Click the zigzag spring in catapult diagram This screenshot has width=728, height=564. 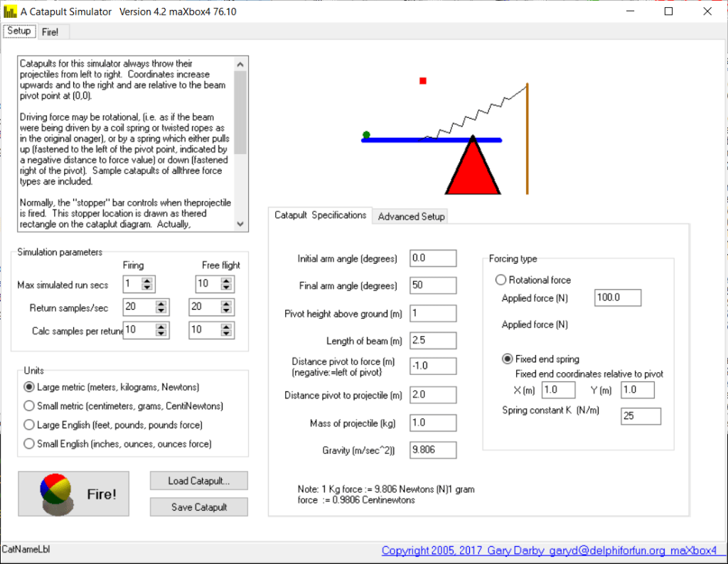click(x=476, y=114)
